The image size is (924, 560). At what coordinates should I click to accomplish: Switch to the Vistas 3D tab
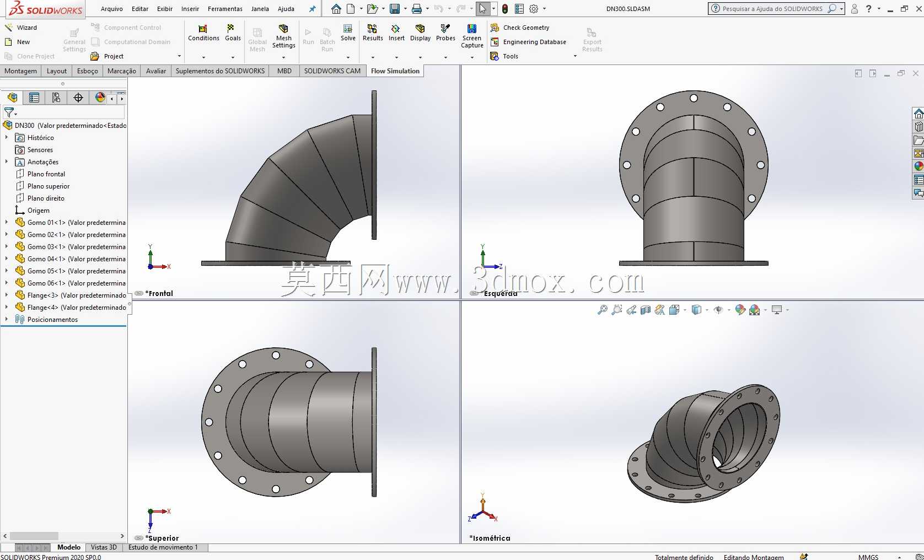pyautogui.click(x=104, y=547)
